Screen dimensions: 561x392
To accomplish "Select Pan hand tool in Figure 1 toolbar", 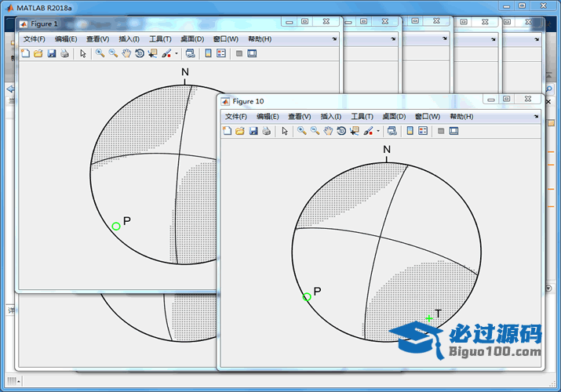I will [x=126, y=53].
